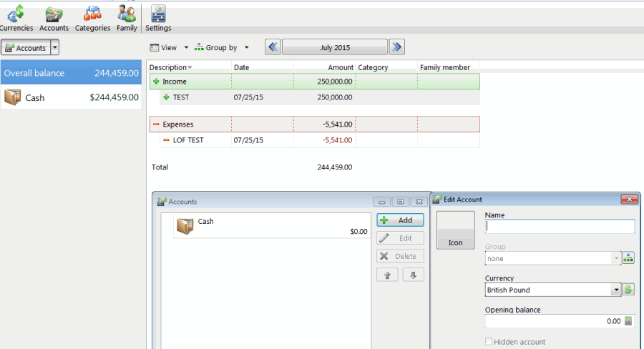Click the red minus icon beside LOF TEST
644x349 pixels.
click(x=166, y=140)
